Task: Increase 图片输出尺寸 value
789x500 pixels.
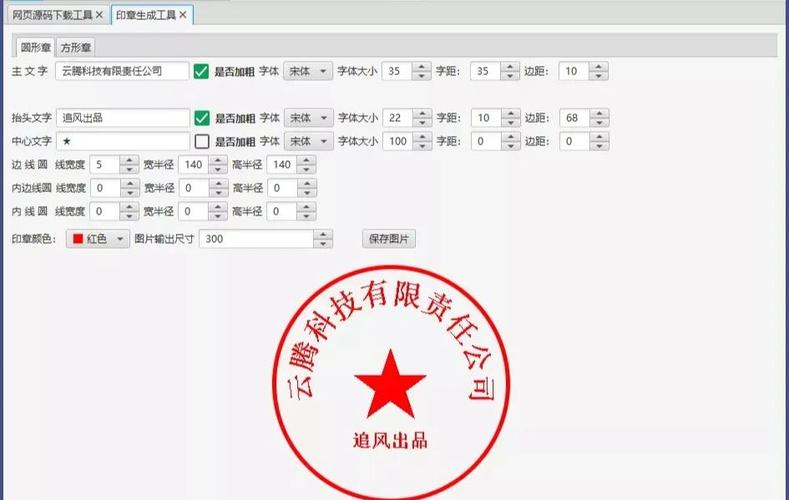Action: (x=323, y=234)
